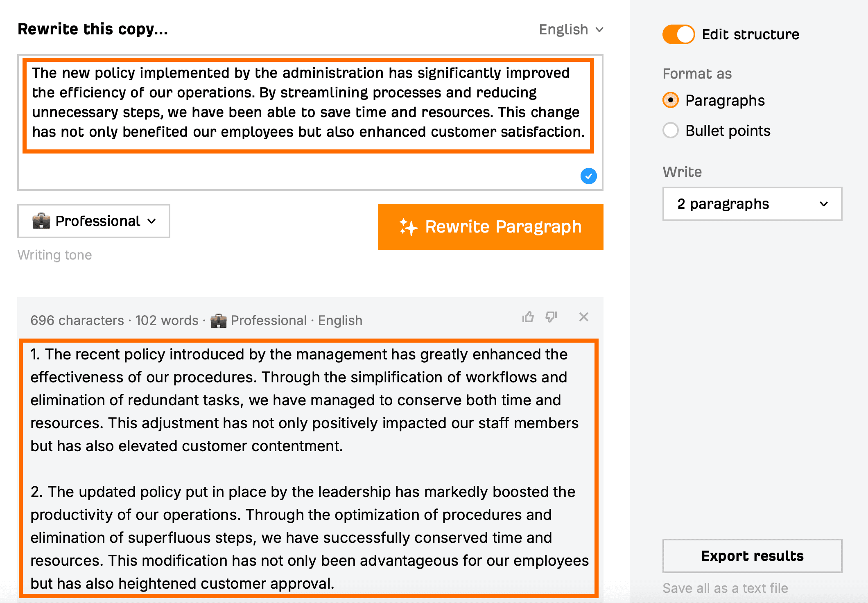The width and height of the screenshot is (868, 603).
Task: Disable the Edit structure toggle
Action: [x=678, y=34]
